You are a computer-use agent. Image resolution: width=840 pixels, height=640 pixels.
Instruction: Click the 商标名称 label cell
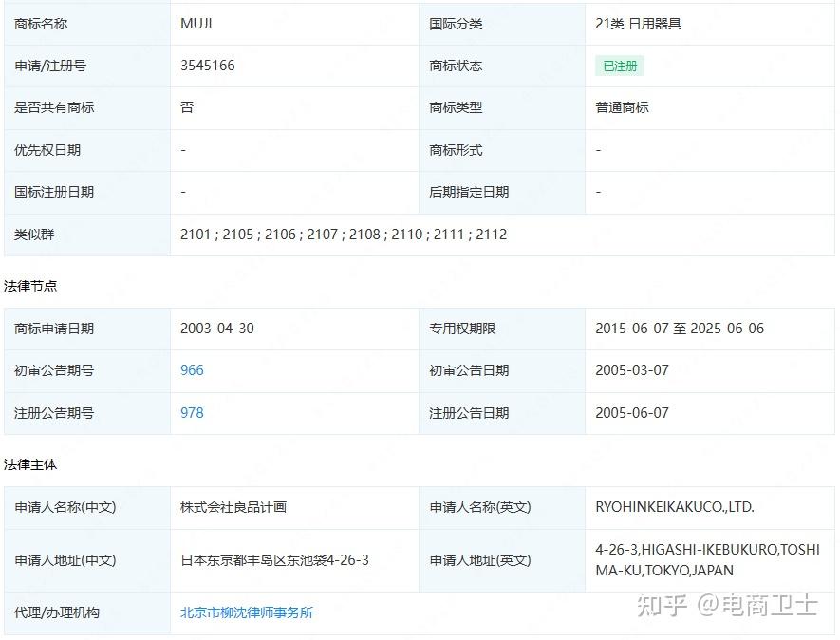pyautogui.click(x=87, y=24)
